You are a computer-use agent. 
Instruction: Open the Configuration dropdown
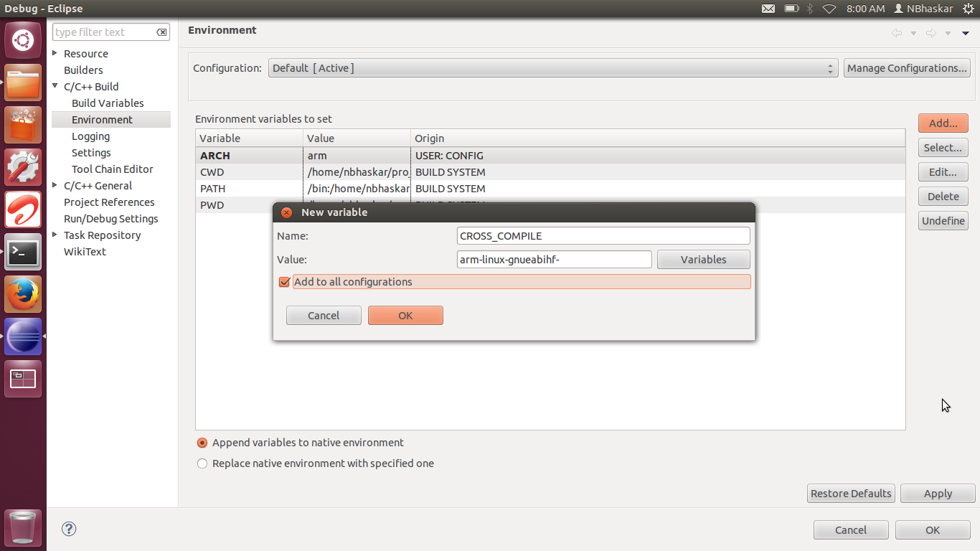click(x=553, y=68)
